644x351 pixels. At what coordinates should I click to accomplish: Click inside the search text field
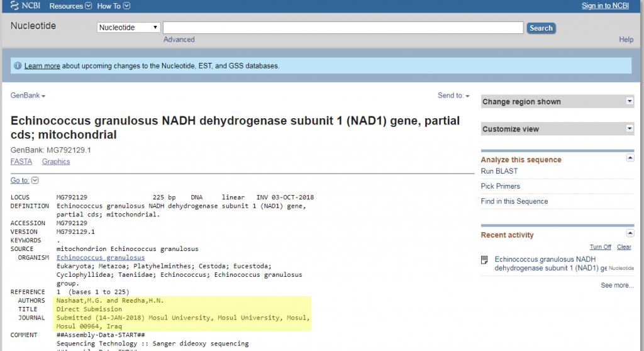(343, 28)
